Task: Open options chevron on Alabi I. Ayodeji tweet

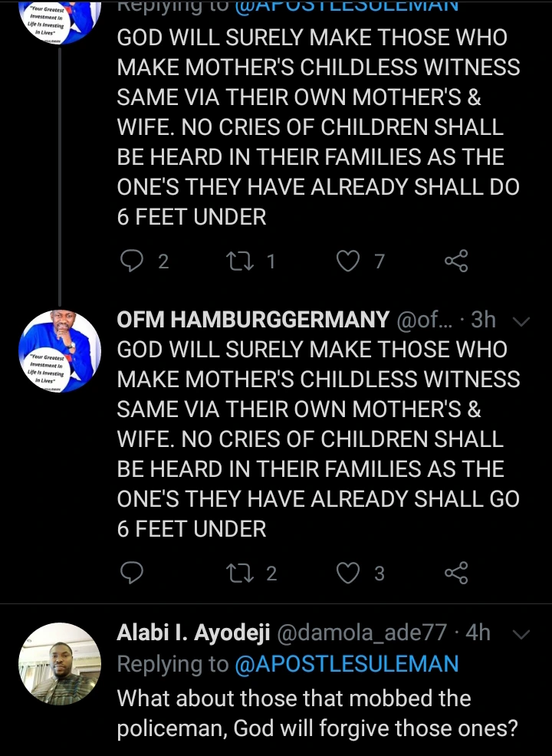Action: click(x=521, y=634)
